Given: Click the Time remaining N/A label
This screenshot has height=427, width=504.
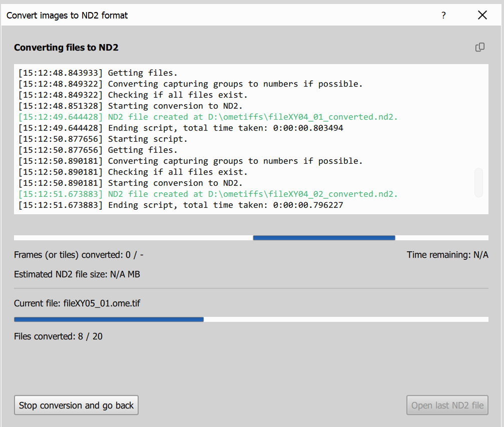Looking at the screenshot, I should tap(447, 254).
